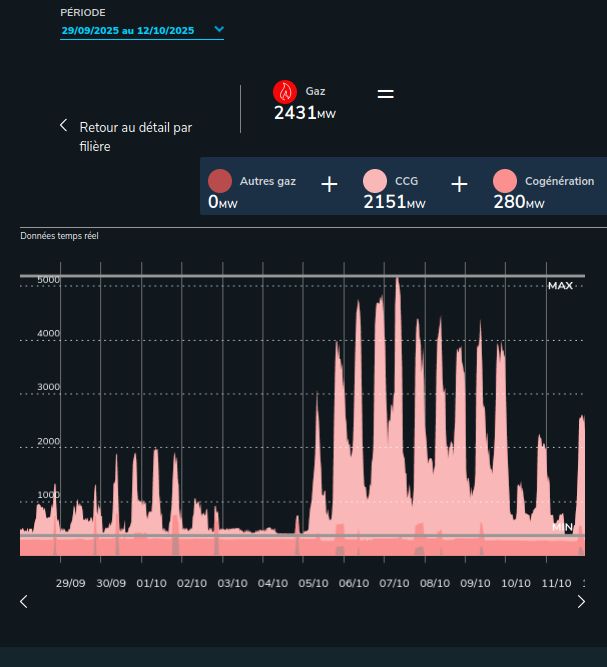Click the 04/10 date on the axis
This screenshot has width=607, height=667.
273,583
